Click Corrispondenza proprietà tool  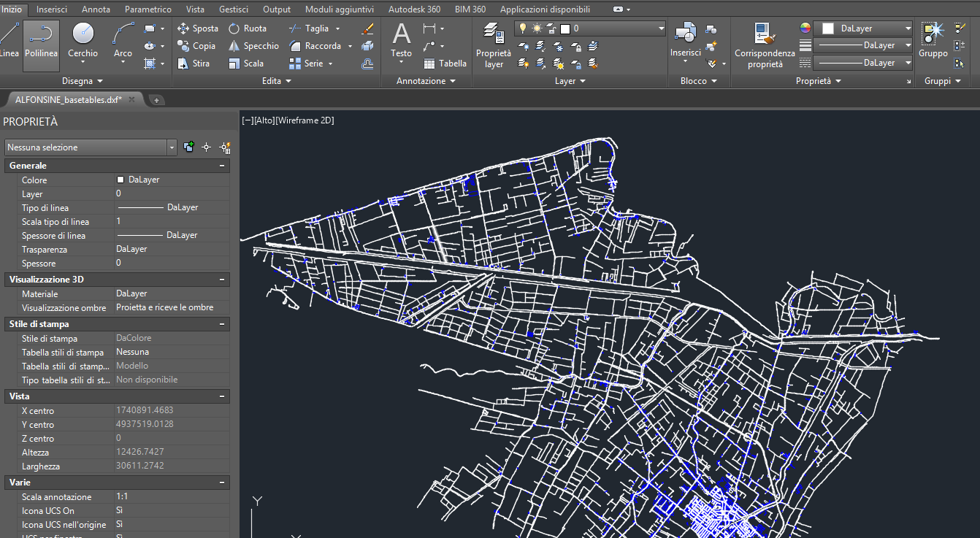[765, 45]
